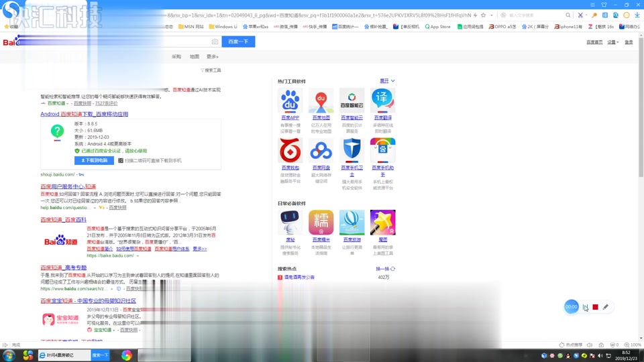Select the 采购 search tab
Screen dimensions: 644x362
(x=176, y=56)
